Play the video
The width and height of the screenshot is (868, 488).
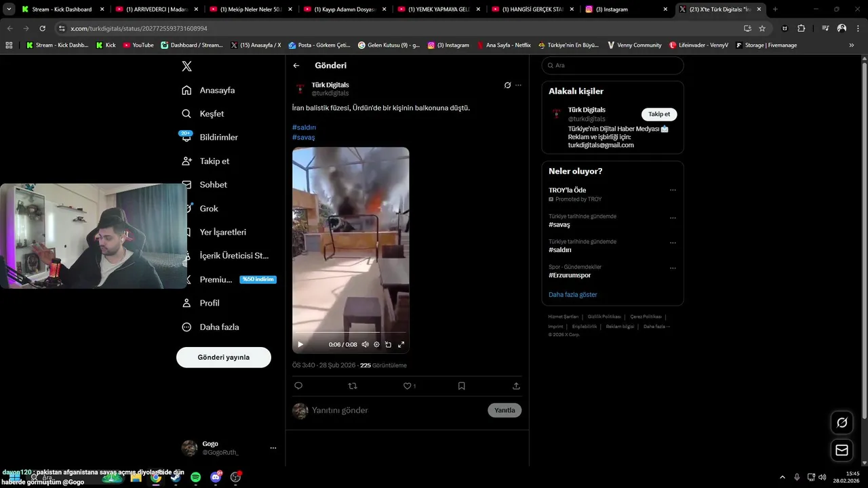pyautogui.click(x=300, y=344)
